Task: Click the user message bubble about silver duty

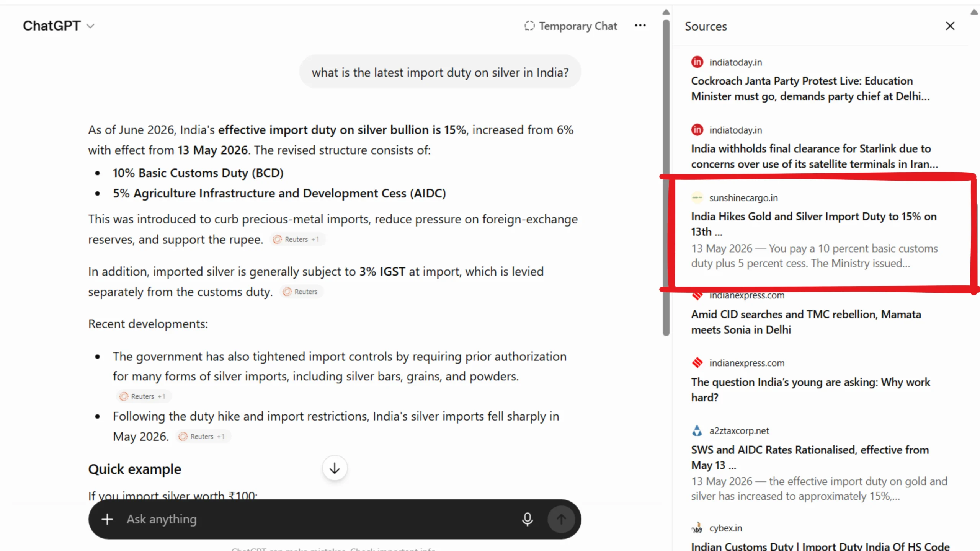Action: [440, 72]
